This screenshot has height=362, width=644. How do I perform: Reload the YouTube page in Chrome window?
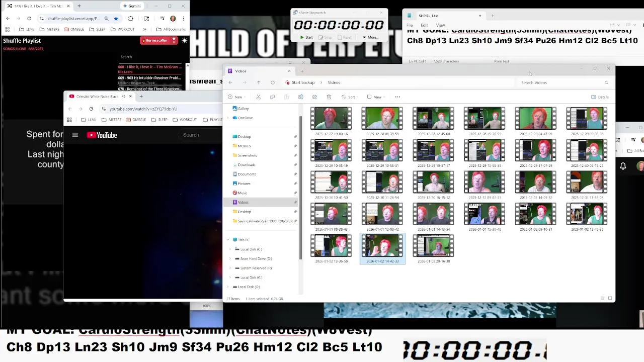[91, 109]
